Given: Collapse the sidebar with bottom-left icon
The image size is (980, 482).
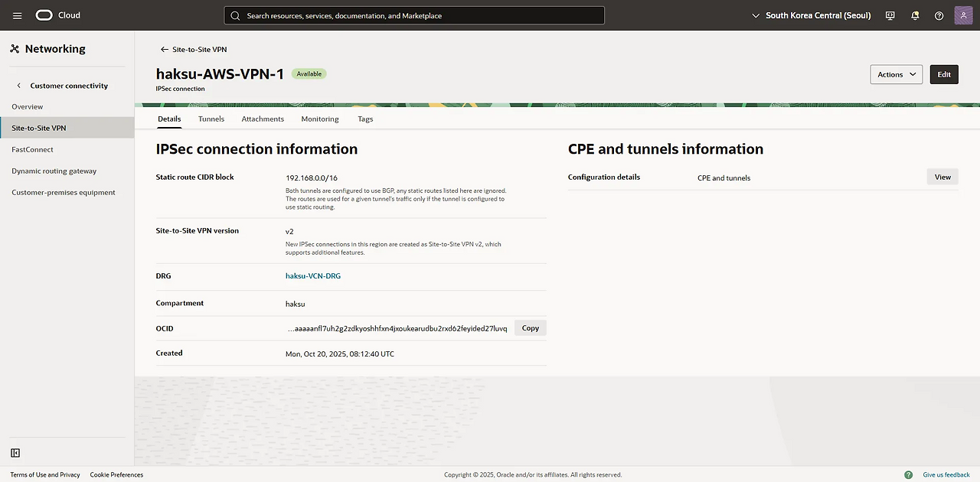Looking at the screenshot, I should (15, 453).
